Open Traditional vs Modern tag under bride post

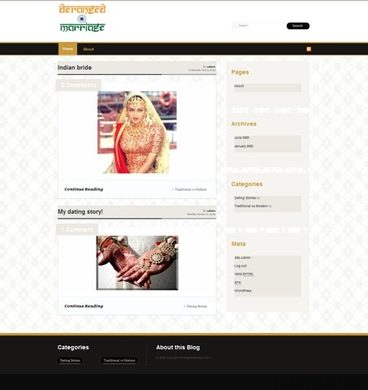[x=191, y=189]
